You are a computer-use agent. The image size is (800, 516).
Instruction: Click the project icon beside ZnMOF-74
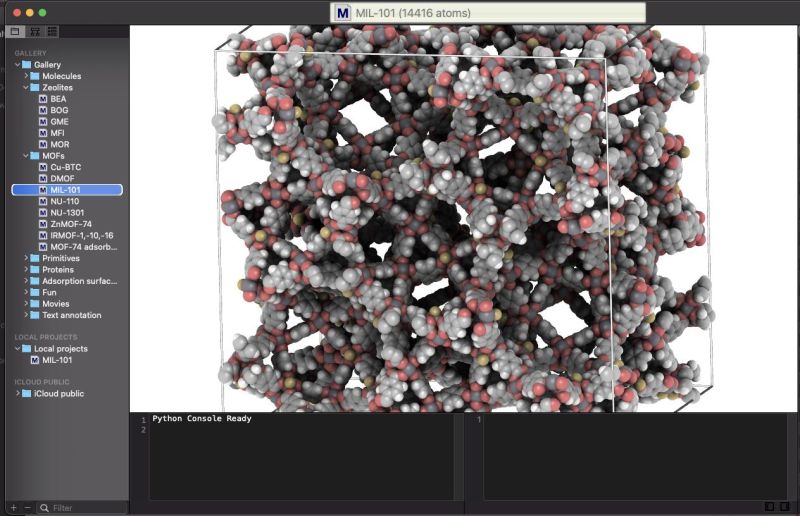tap(43, 224)
